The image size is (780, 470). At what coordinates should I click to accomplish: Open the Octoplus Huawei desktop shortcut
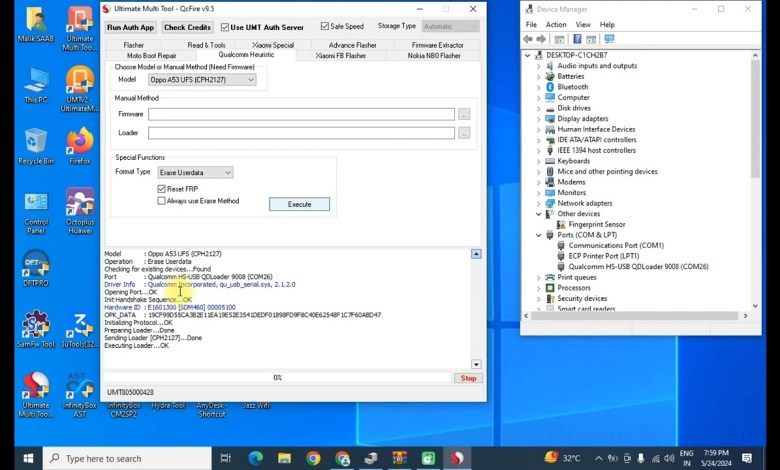[80, 211]
